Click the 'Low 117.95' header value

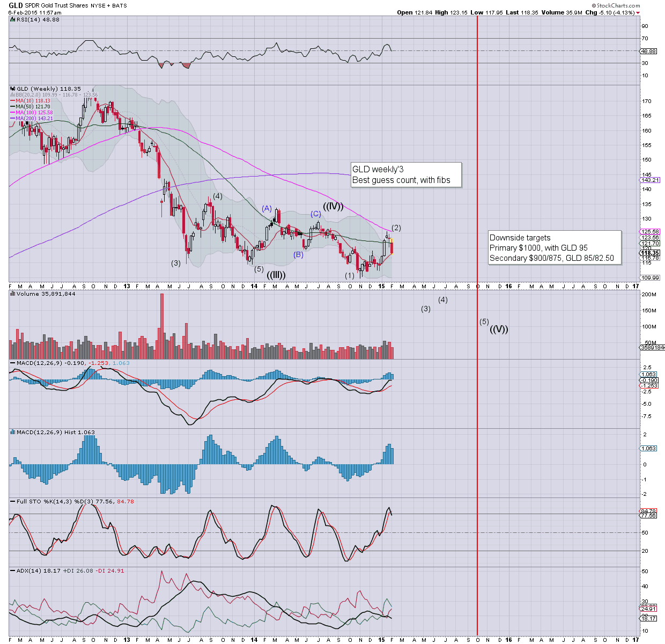[x=487, y=12]
